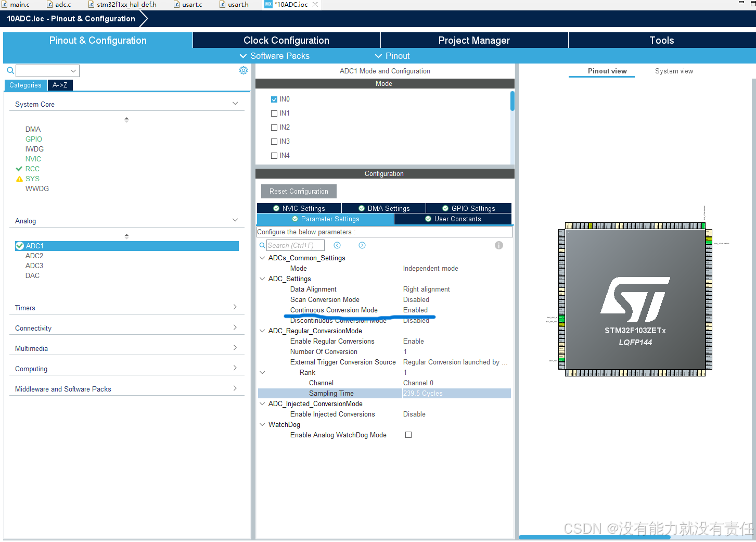Collapse the ADC_Settings parameter group
This screenshot has width=756, height=542.
pyautogui.click(x=262, y=279)
